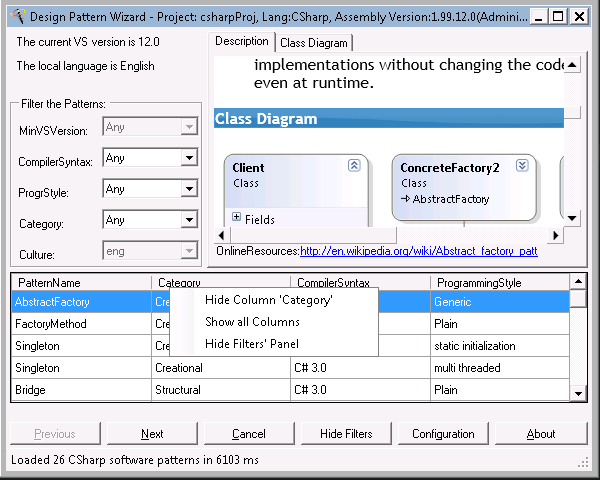Click the Generic programming style cell
600x480 pixels.
coord(500,302)
